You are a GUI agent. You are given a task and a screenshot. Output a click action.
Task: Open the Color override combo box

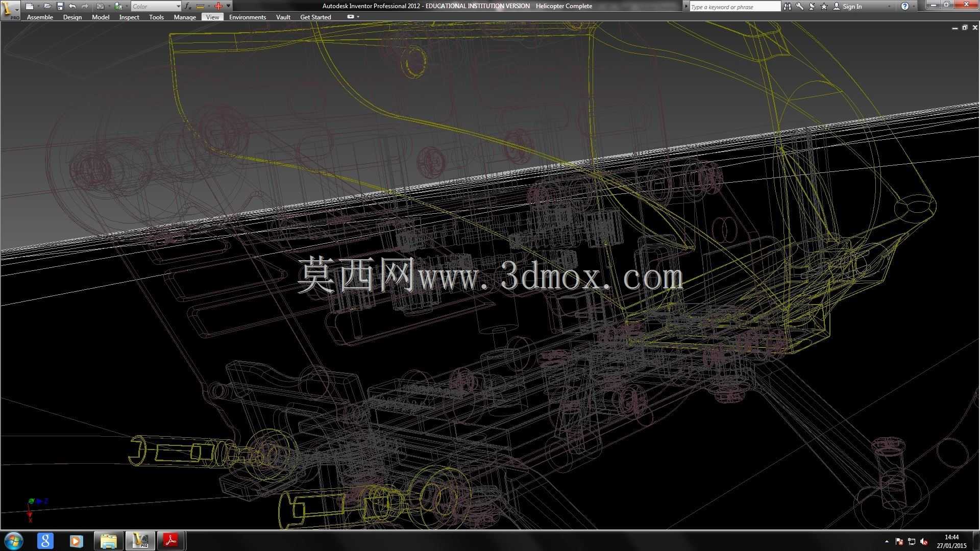click(156, 6)
